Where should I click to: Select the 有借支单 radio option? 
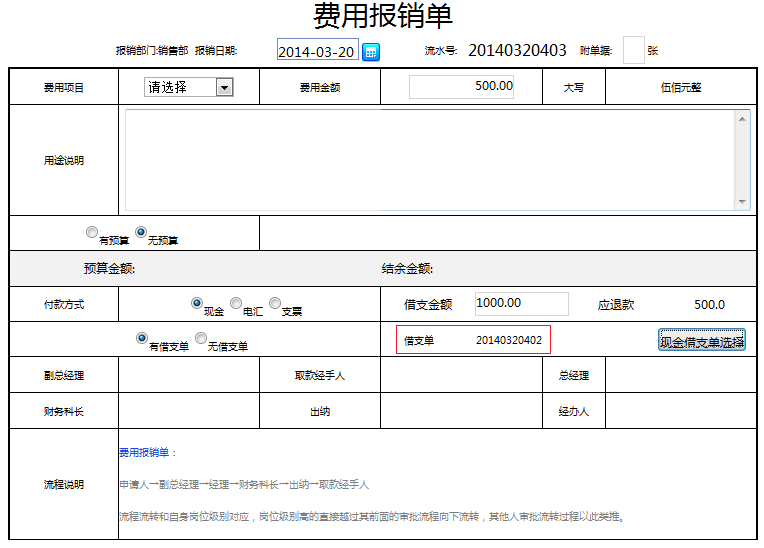pyautogui.click(x=141, y=338)
